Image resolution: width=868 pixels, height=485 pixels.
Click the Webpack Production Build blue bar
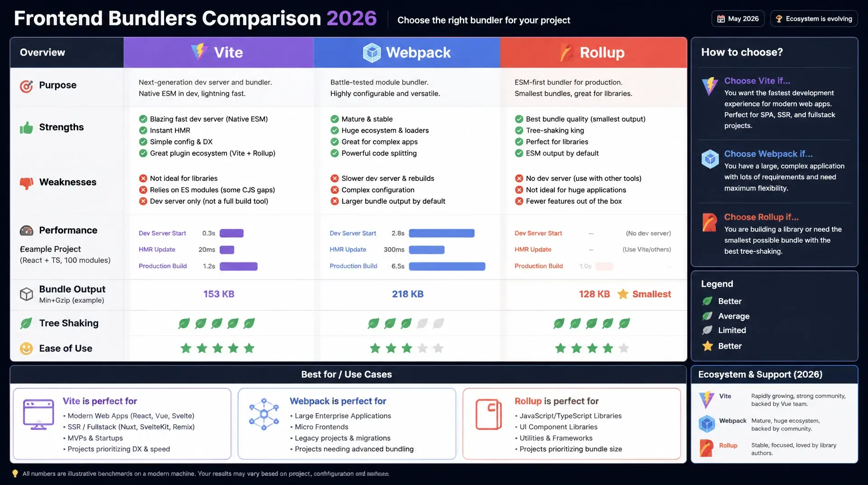point(447,266)
